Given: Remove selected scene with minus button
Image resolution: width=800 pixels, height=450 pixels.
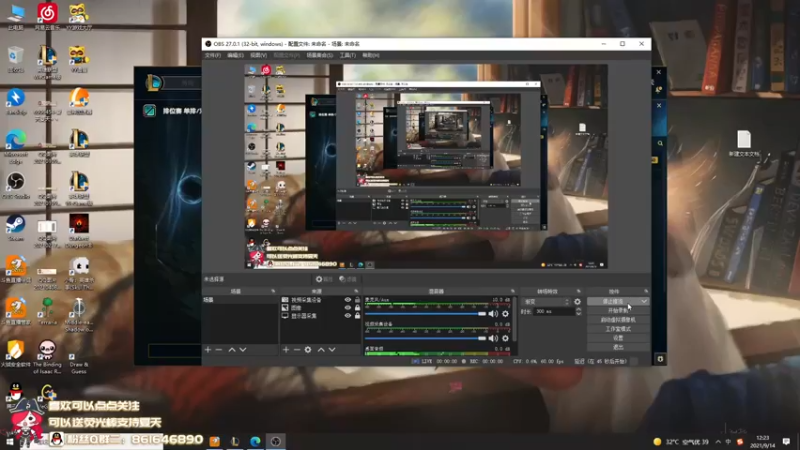Looking at the screenshot, I should (219, 349).
